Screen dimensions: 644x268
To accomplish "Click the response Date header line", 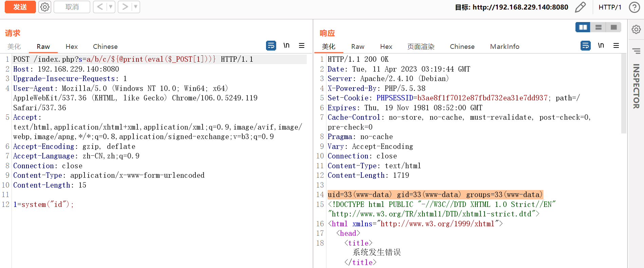I will [399, 69].
